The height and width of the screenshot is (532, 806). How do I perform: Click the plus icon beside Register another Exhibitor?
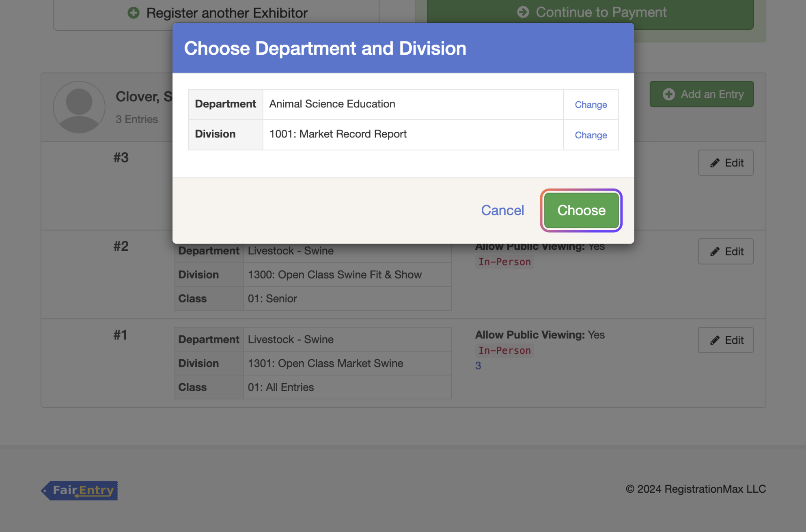click(134, 13)
